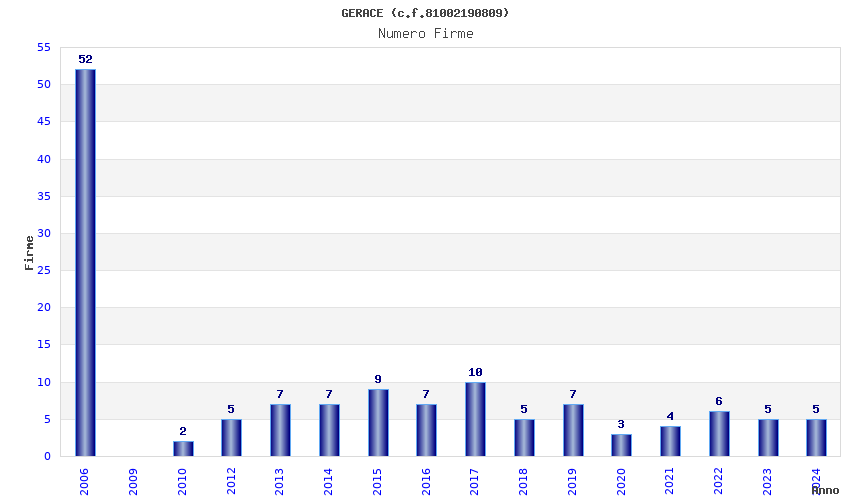Click the x-axis year label '2006'
Screen dimensions: 850x500
(85, 482)
